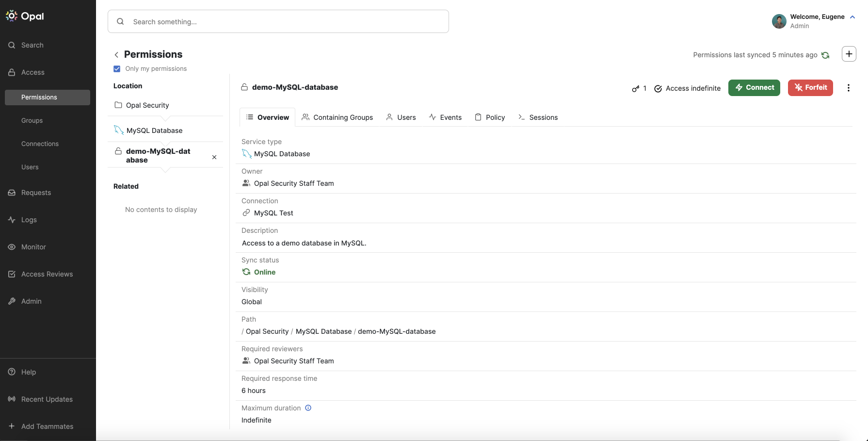The image size is (868, 441).
Task: Click Eugene's profile avatar
Action: click(x=779, y=21)
